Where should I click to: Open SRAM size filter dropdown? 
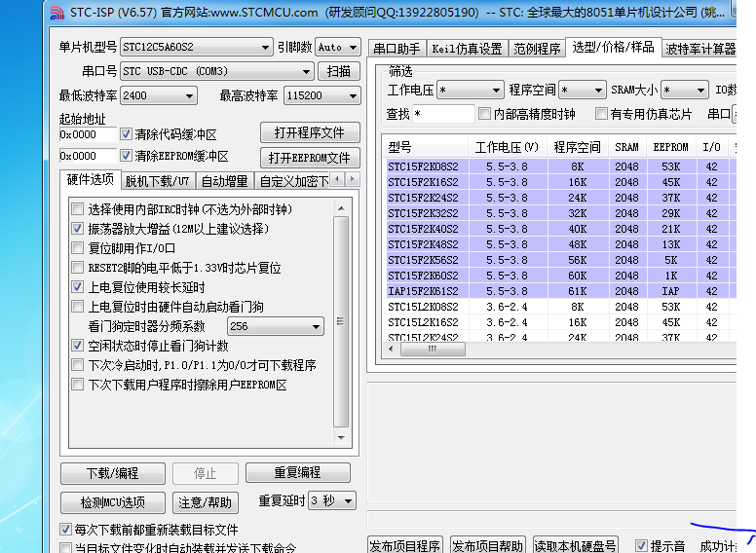click(x=684, y=90)
